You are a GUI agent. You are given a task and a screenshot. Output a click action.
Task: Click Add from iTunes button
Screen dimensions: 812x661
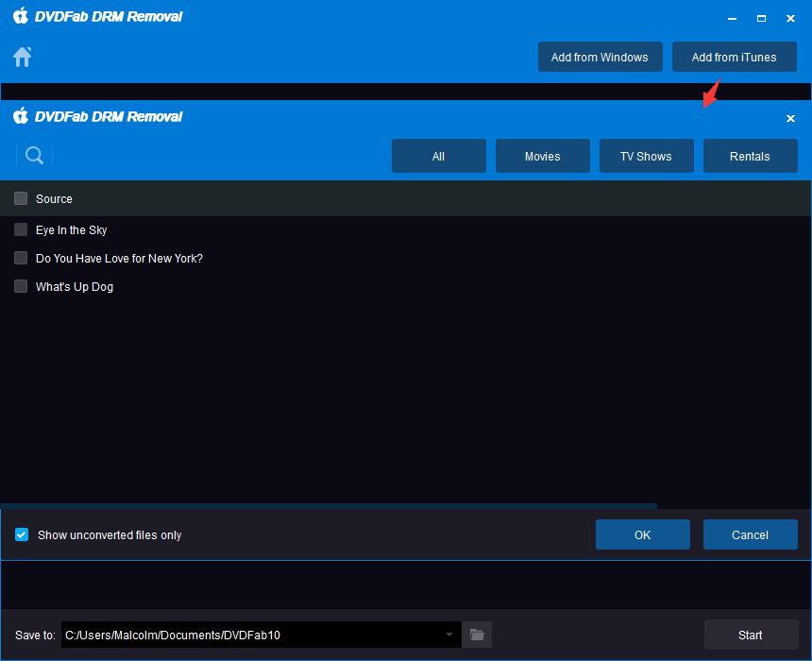tap(734, 57)
